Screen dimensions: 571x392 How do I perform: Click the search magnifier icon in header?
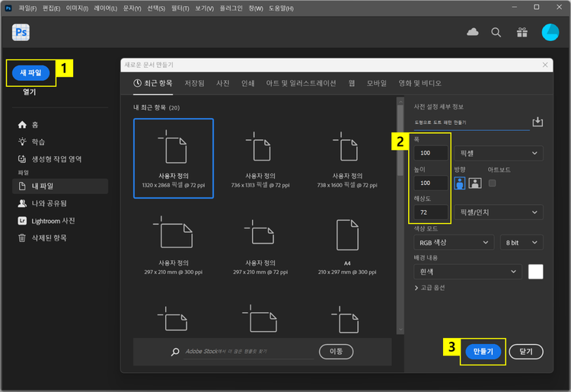[x=496, y=33]
